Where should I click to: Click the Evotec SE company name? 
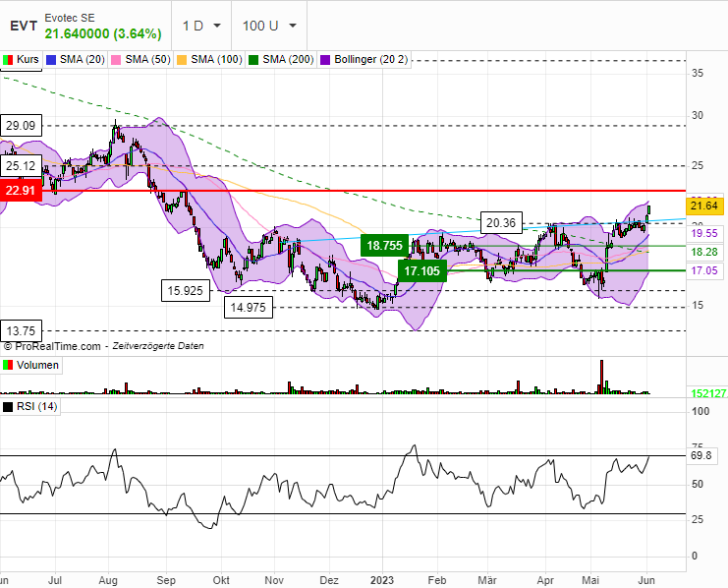click(x=70, y=18)
